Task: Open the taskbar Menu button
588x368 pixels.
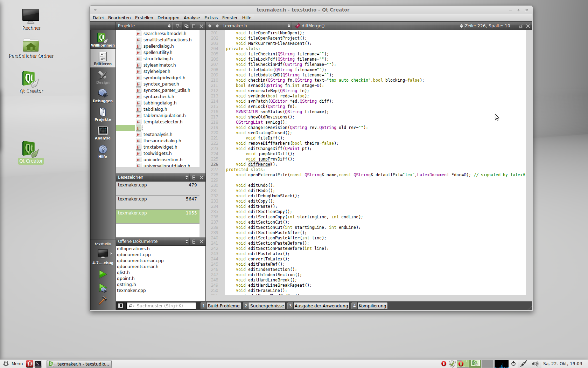Action: point(13,364)
